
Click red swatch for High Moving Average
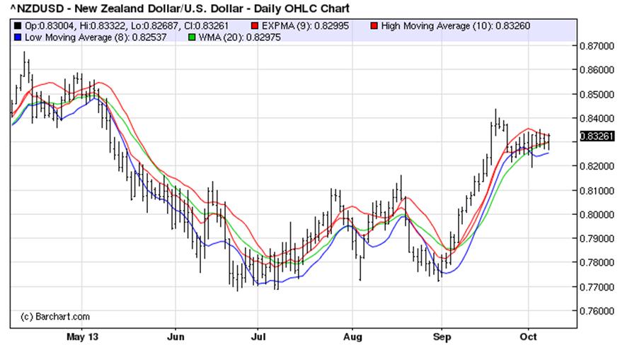tap(374, 25)
